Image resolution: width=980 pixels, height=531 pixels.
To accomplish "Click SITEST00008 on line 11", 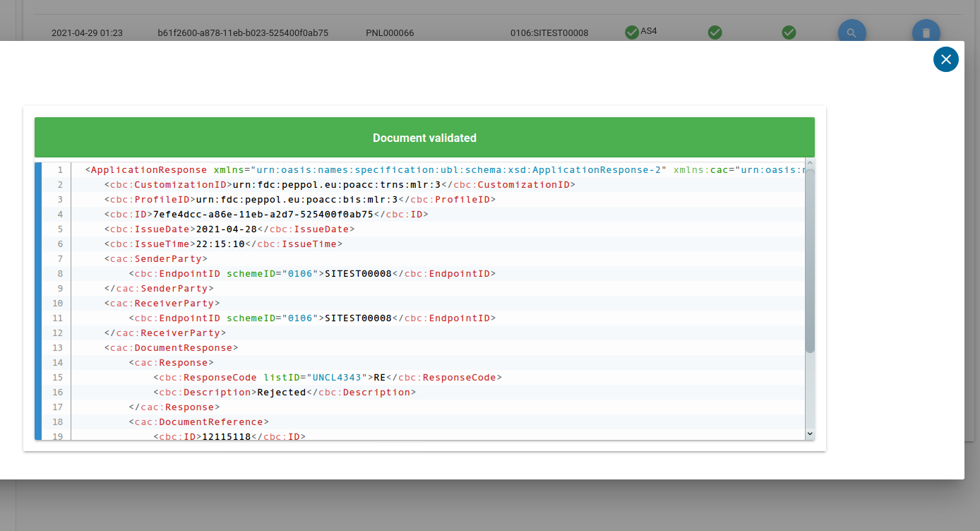I will (358, 318).
